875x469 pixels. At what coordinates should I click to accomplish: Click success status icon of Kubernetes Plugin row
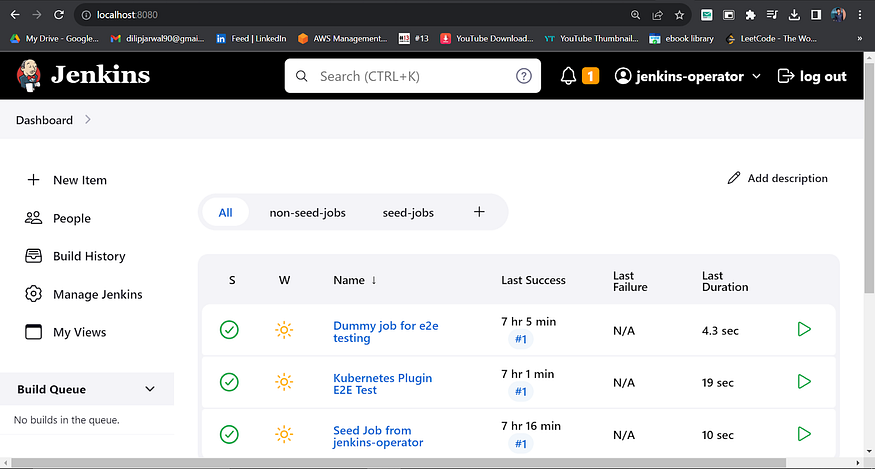(229, 382)
